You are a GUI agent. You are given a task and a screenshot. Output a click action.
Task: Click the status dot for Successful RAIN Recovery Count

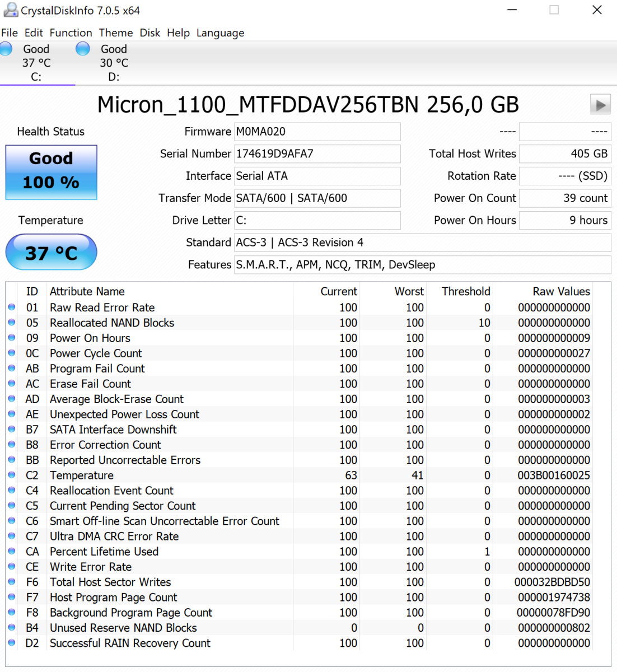tap(12, 643)
